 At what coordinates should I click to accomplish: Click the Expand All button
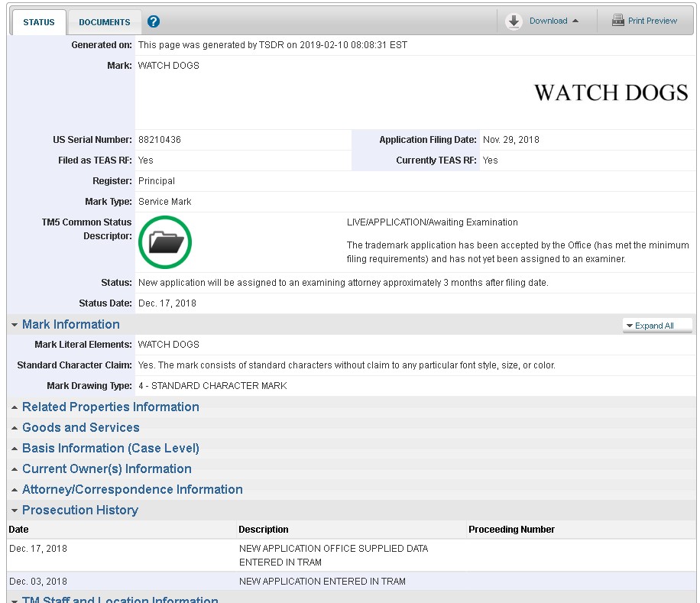click(x=656, y=326)
